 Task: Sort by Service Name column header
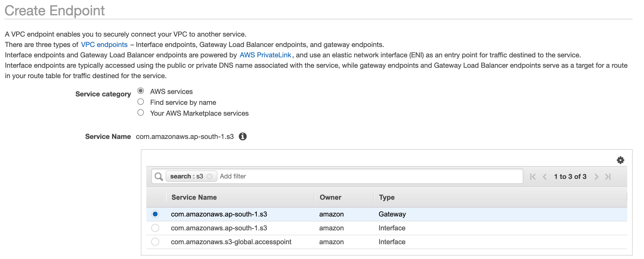(x=194, y=197)
